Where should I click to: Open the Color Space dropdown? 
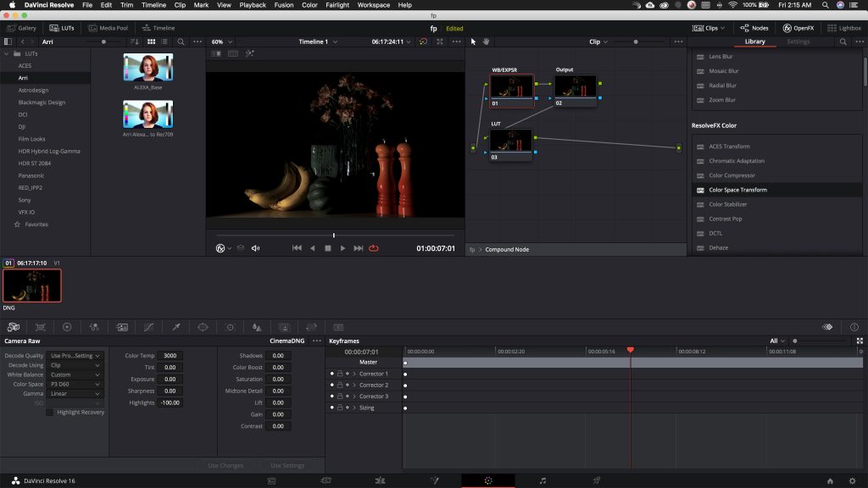75,384
